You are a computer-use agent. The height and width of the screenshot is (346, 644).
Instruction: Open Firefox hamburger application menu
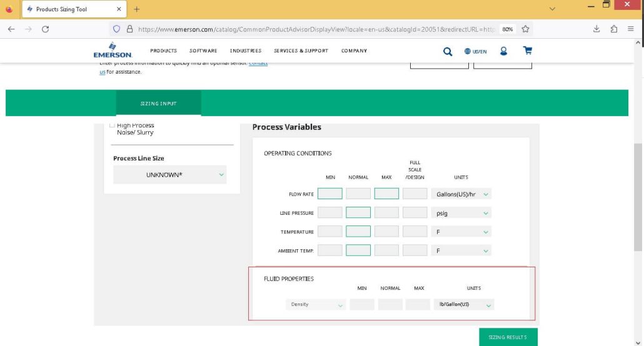[630, 29]
